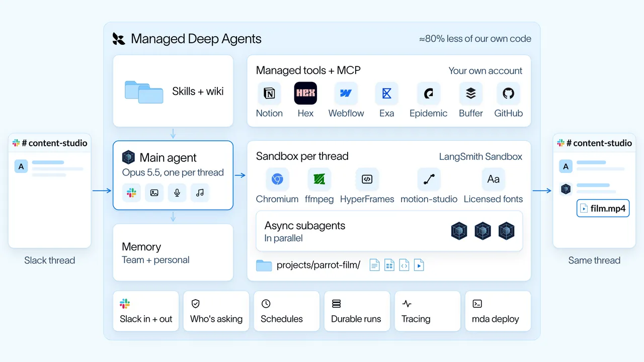Click the "Tracing" label
This screenshot has height=362, width=644.
pyautogui.click(x=416, y=319)
